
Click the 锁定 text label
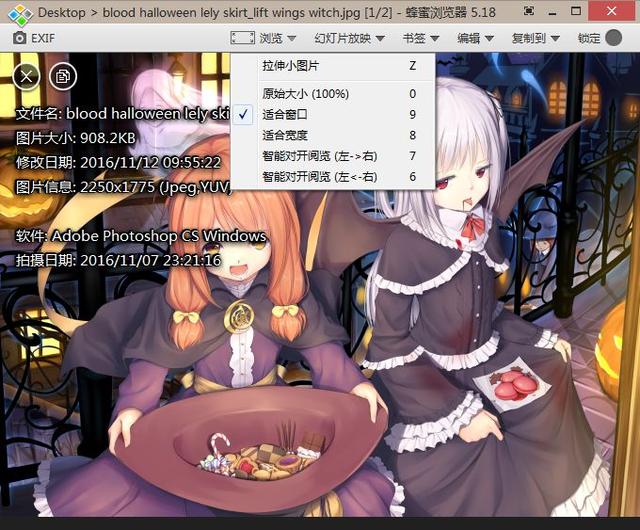(x=589, y=38)
